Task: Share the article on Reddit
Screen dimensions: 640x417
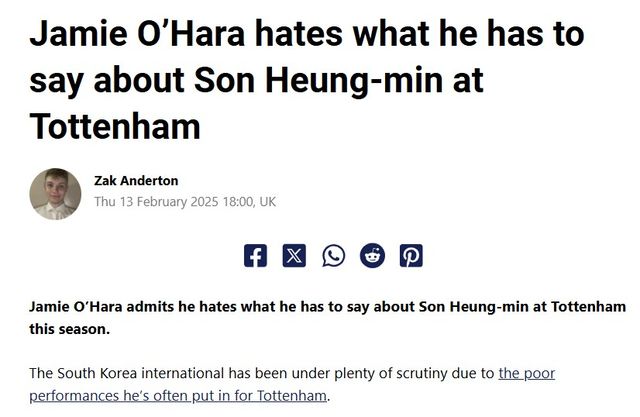Action: click(x=372, y=255)
